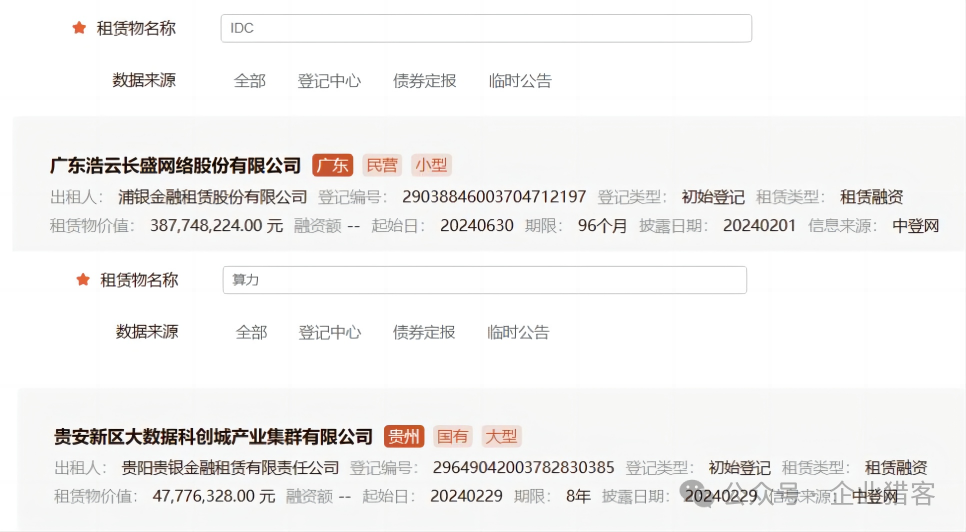Click the 算力 lease item name input field
This screenshot has height=532, width=966.
click(485, 280)
